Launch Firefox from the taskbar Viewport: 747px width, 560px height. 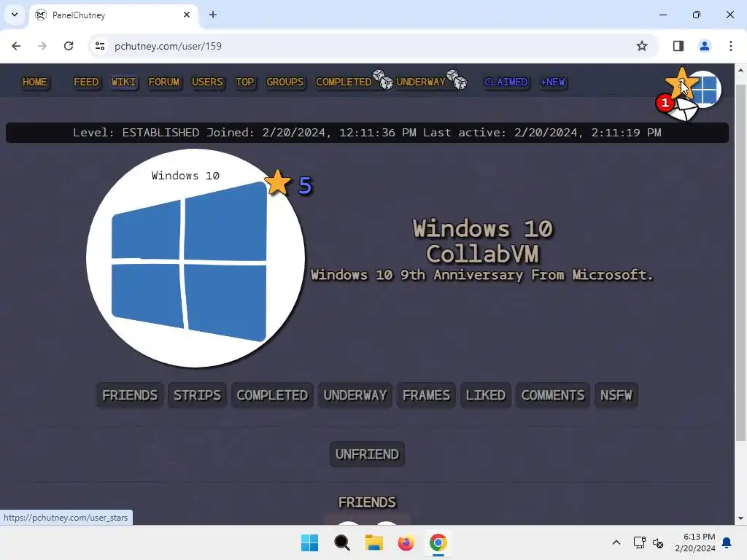coord(406,542)
